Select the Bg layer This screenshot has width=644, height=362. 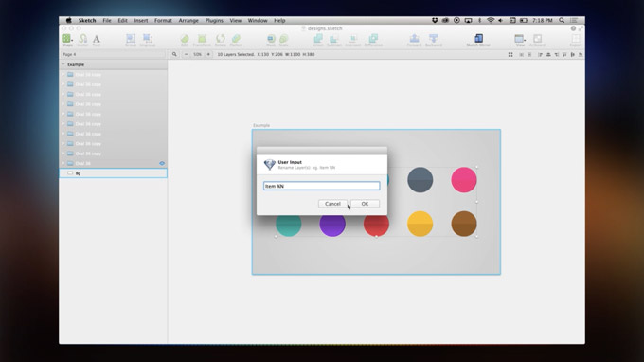coord(113,173)
